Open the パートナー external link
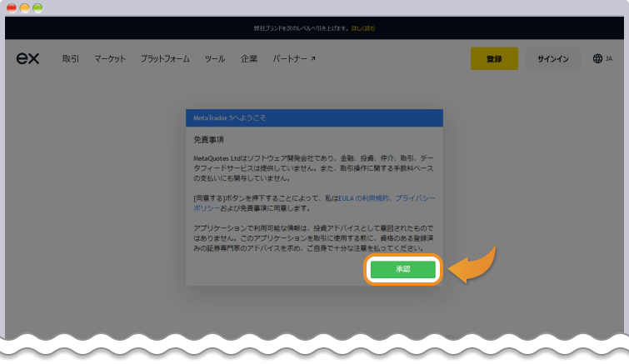629x364 pixels. tap(294, 59)
